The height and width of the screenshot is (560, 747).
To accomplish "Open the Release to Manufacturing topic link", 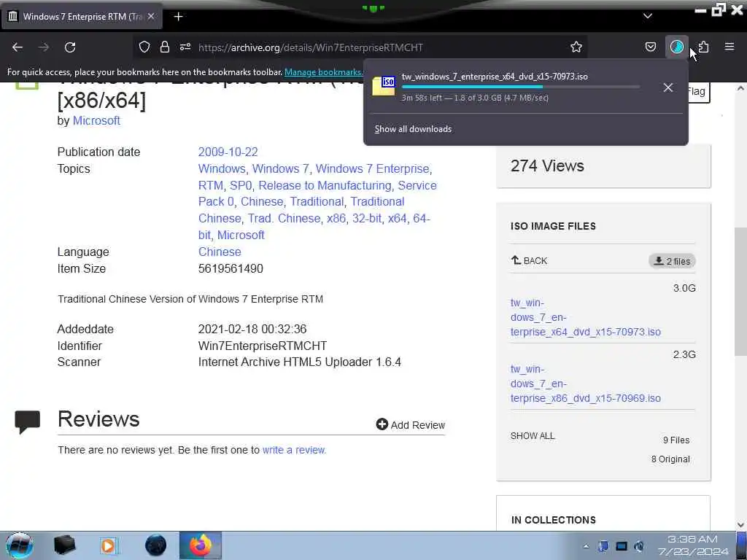I will [x=325, y=185].
